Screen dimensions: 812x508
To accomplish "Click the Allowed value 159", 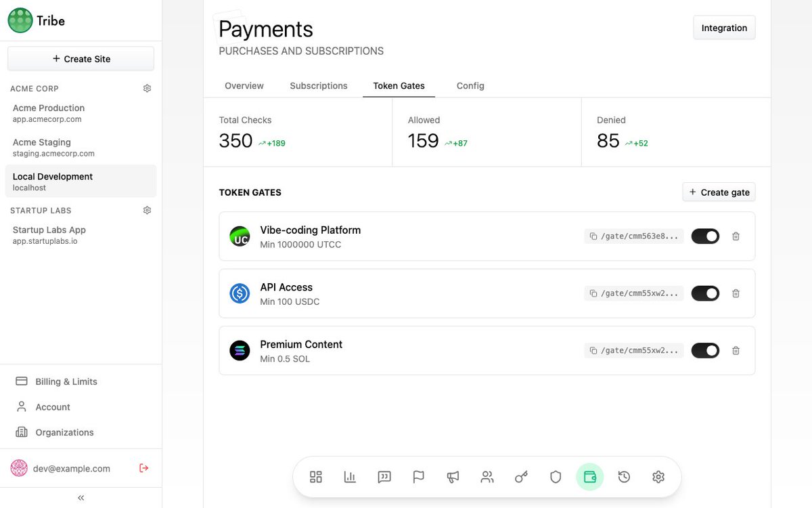I will click(x=424, y=141).
